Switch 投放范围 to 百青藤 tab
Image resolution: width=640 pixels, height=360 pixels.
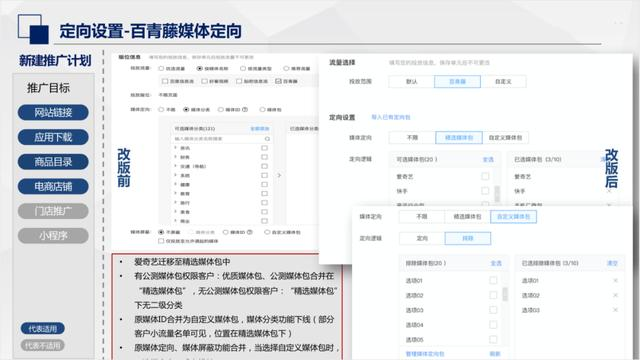point(458,81)
